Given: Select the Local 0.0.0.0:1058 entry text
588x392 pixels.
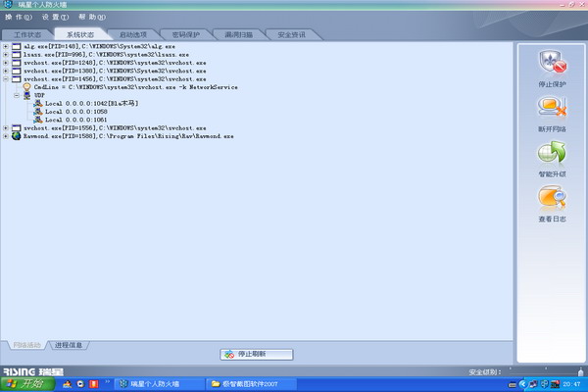Looking at the screenshot, I should [x=76, y=112].
